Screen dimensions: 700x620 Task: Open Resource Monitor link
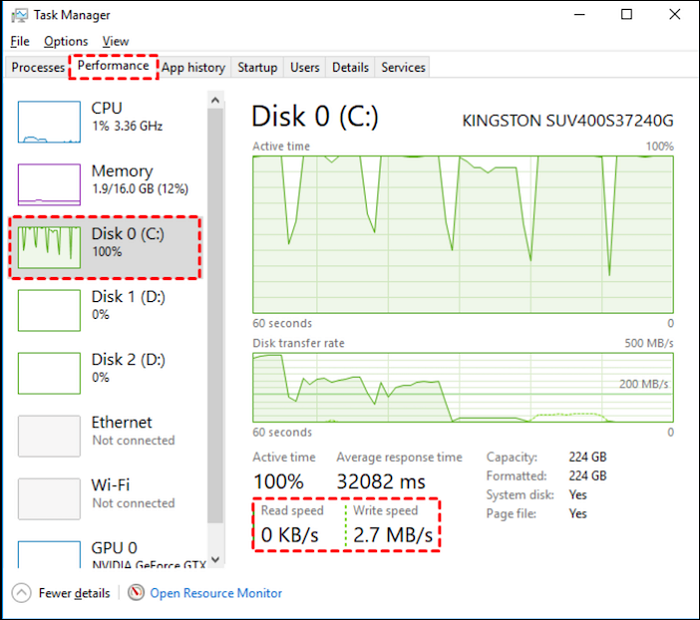[x=216, y=593]
